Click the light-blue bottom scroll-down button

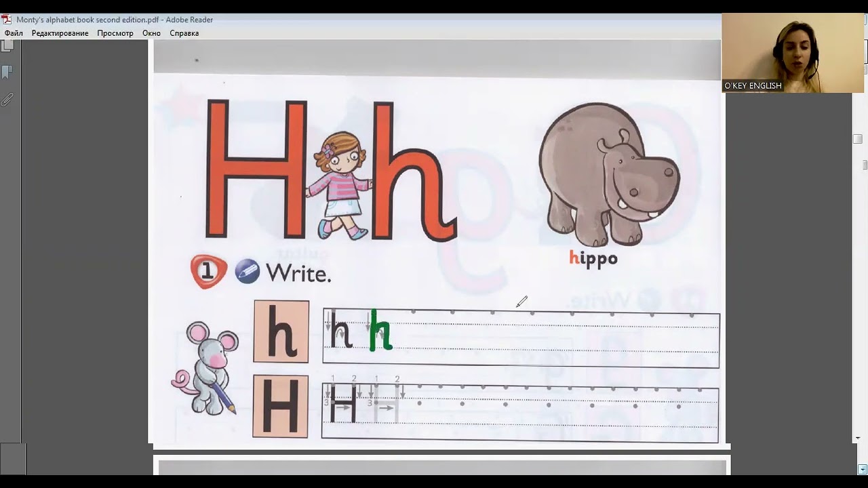(863, 469)
